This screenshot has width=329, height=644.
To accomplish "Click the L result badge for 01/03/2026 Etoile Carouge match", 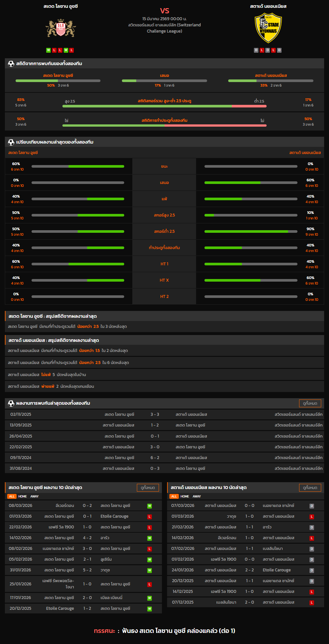I will [x=150, y=517].
